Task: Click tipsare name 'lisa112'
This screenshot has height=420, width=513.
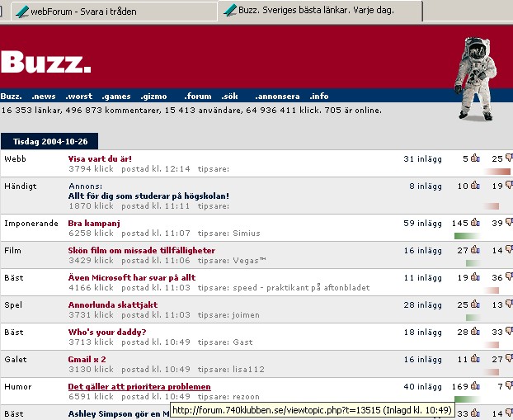Action: tap(248, 370)
